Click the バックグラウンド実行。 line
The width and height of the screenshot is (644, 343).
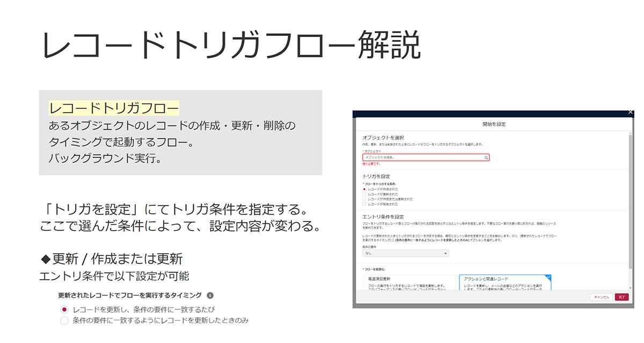coord(105,159)
